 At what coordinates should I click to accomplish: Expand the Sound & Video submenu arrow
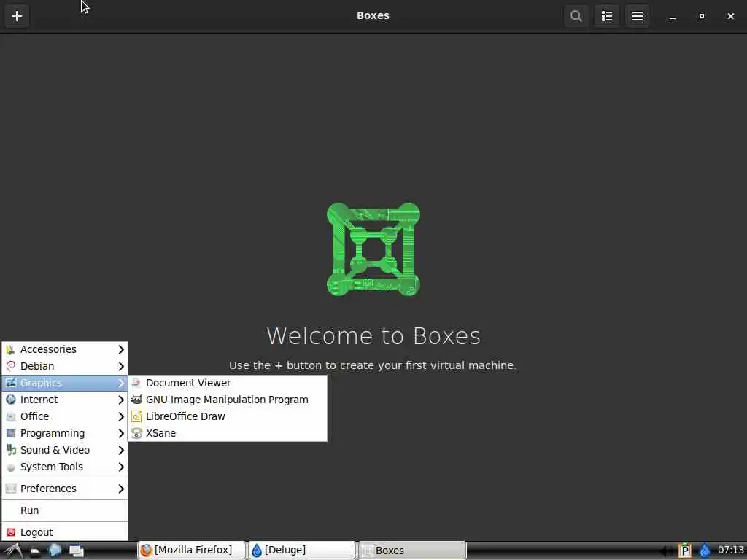click(121, 450)
